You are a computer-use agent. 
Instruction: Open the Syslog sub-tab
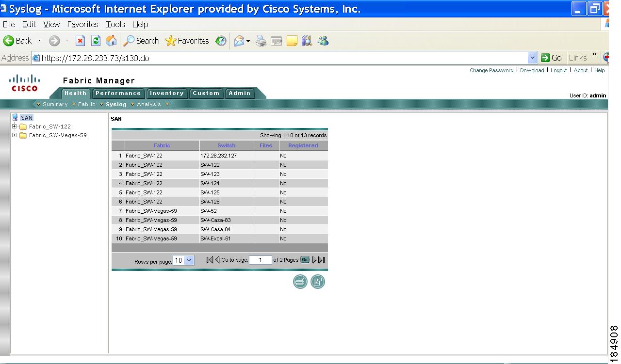click(116, 105)
